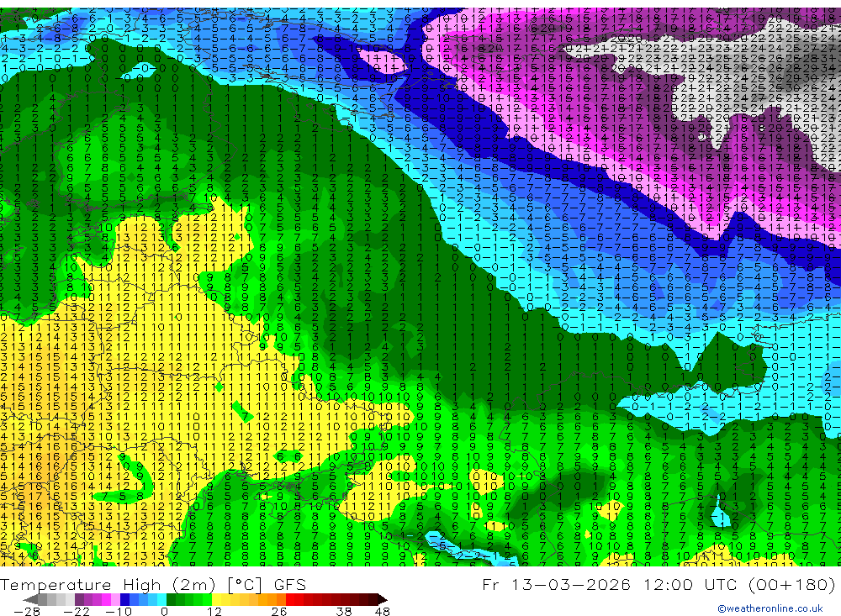This screenshot has height=616, width=841.
Task: Click the gray left arrow of color legend
Action: [x=30, y=600]
